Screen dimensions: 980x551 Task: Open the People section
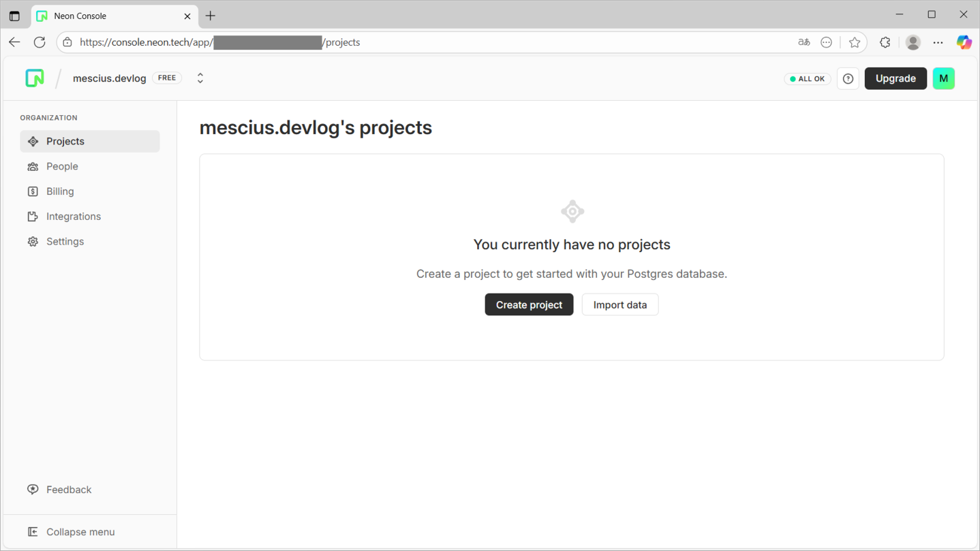(62, 166)
